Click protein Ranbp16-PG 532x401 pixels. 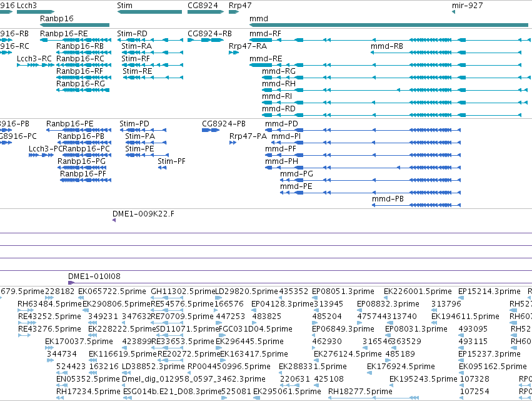(81, 161)
